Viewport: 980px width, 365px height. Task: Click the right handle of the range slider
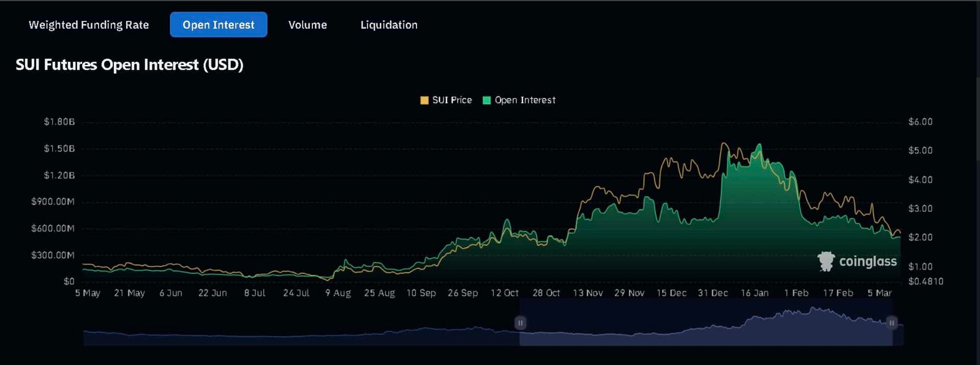(892, 323)
